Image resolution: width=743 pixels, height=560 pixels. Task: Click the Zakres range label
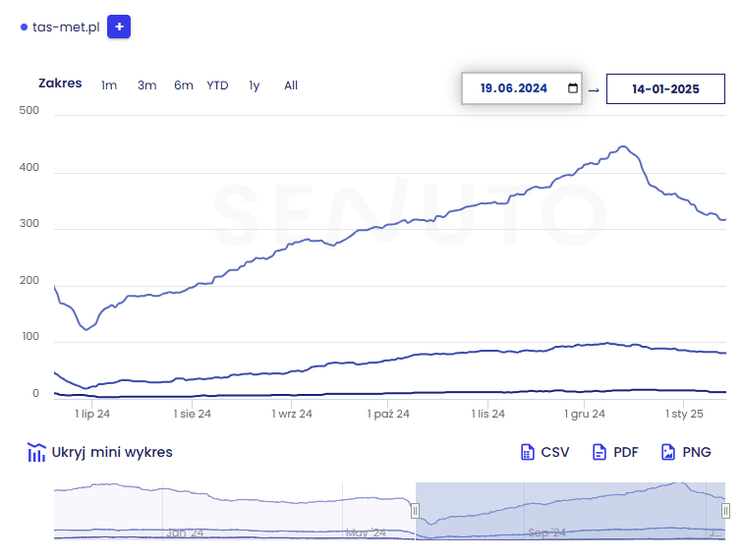click(60, 84)
